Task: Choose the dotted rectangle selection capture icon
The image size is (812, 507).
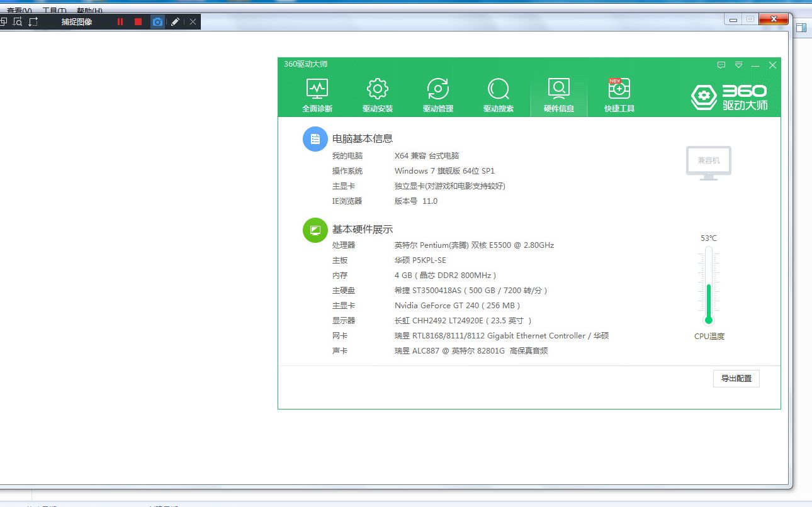Action: 33,21
